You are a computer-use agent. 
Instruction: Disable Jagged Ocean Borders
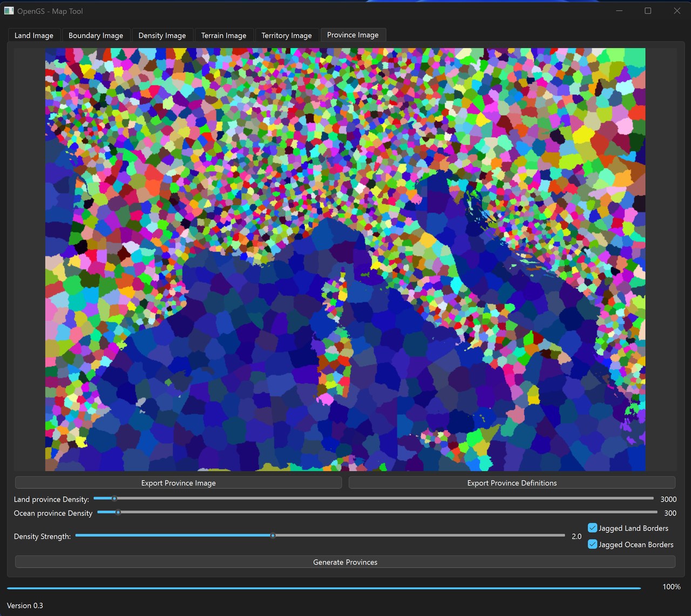[x=592, y=544]
